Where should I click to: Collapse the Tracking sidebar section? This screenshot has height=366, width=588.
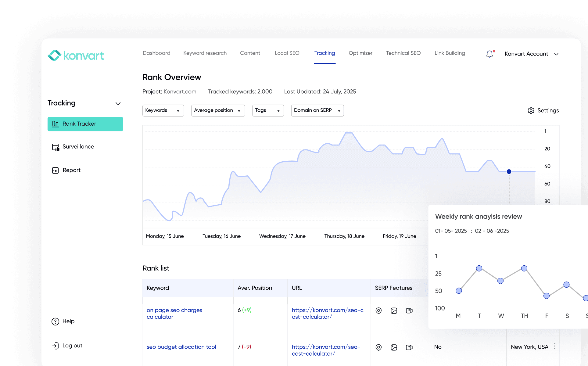[x=118, y=103]
